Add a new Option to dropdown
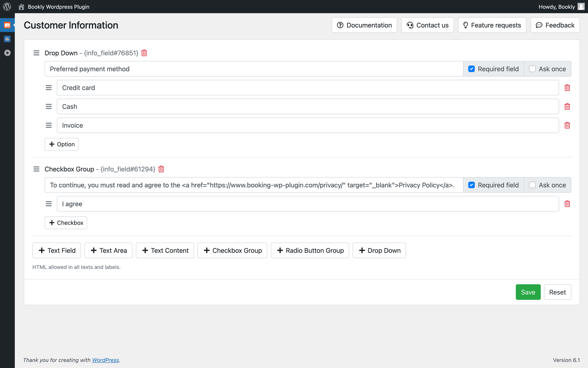The image size is (588, 368). point(62,144)
